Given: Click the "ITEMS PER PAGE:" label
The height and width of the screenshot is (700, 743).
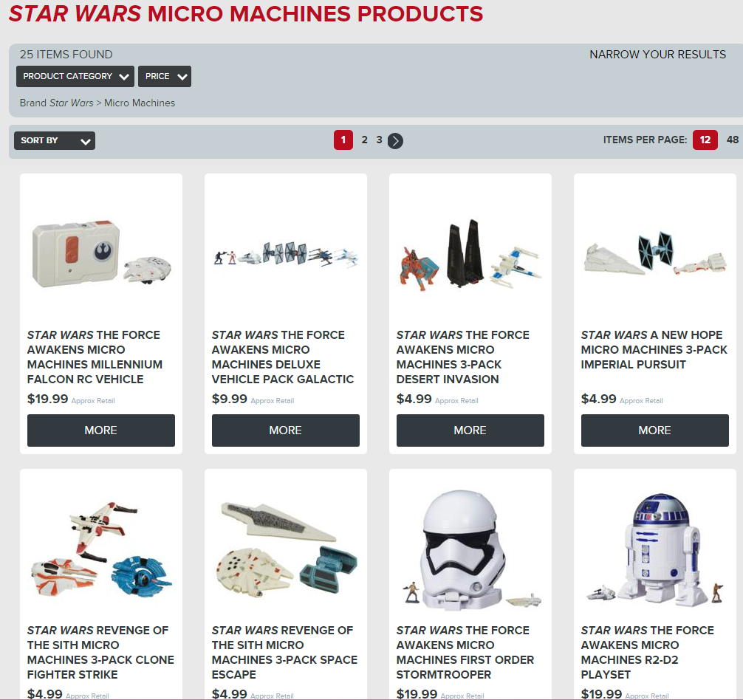Looking at the screenshot, I should tap(645, 140).
